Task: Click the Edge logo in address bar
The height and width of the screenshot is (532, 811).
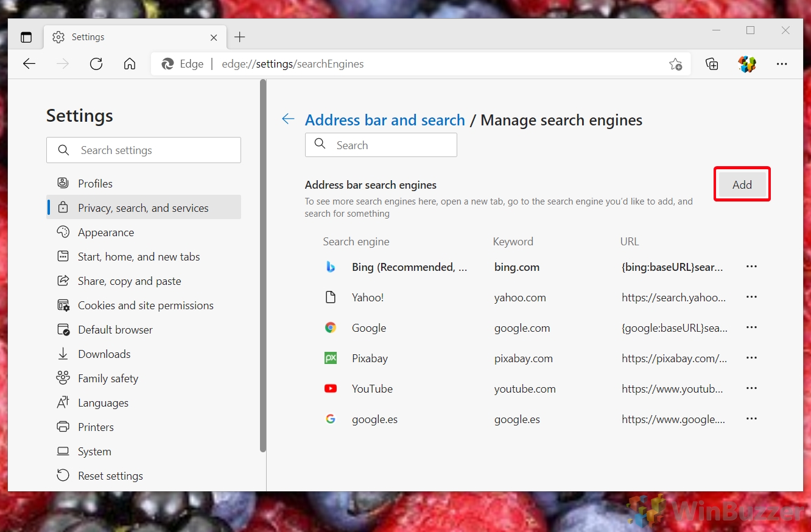Action: point(168,64)
